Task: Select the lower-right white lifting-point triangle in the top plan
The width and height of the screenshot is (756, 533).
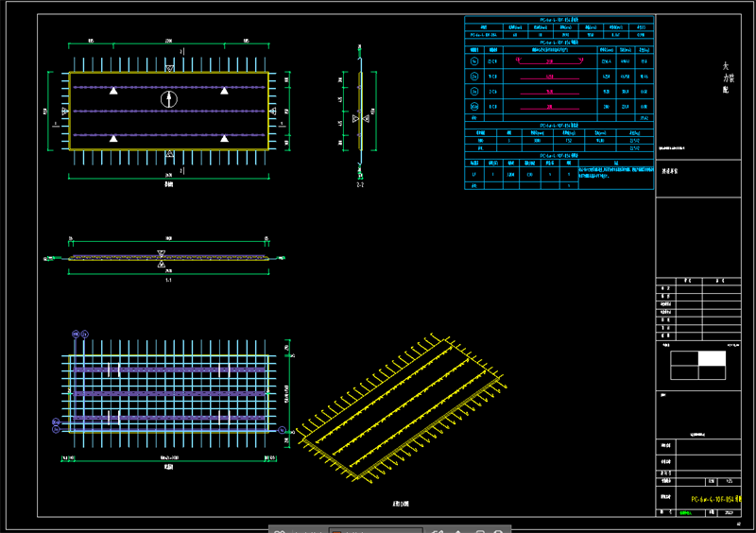Action: [224, 138]
